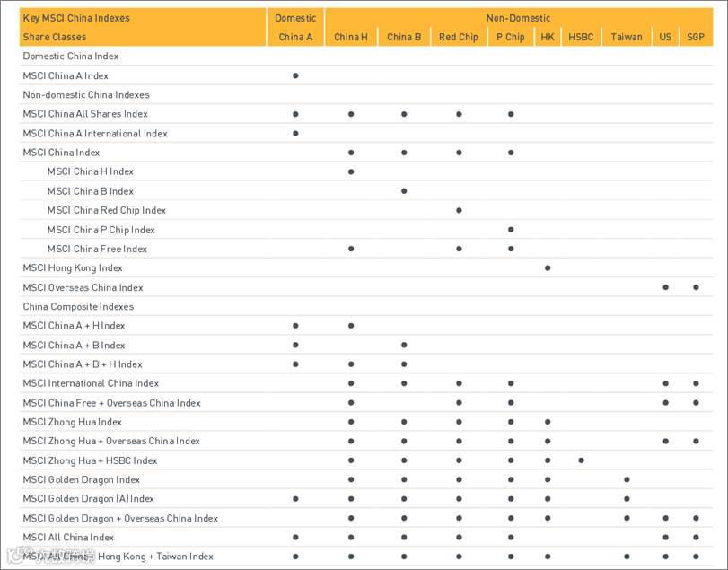Click 'MSCI International China Index' label
The height and width of the screenshot is (570, 728).
click(x=91, y=383)
